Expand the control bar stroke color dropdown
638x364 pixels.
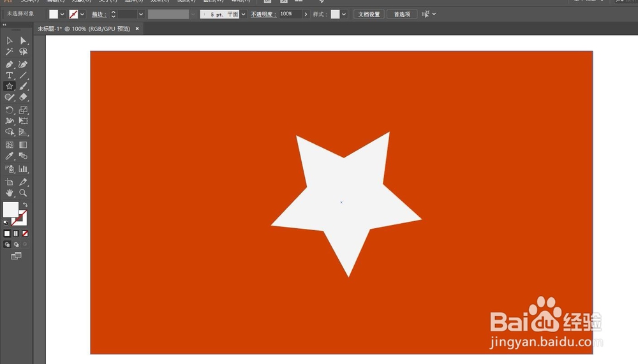(x=82, y=14)
